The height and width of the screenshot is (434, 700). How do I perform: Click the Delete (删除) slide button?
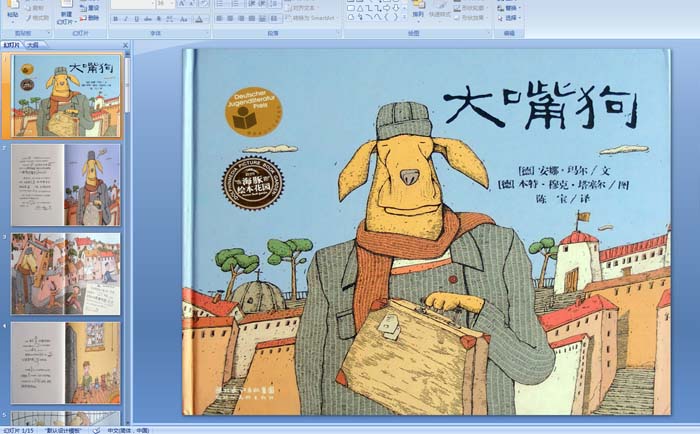90,18
